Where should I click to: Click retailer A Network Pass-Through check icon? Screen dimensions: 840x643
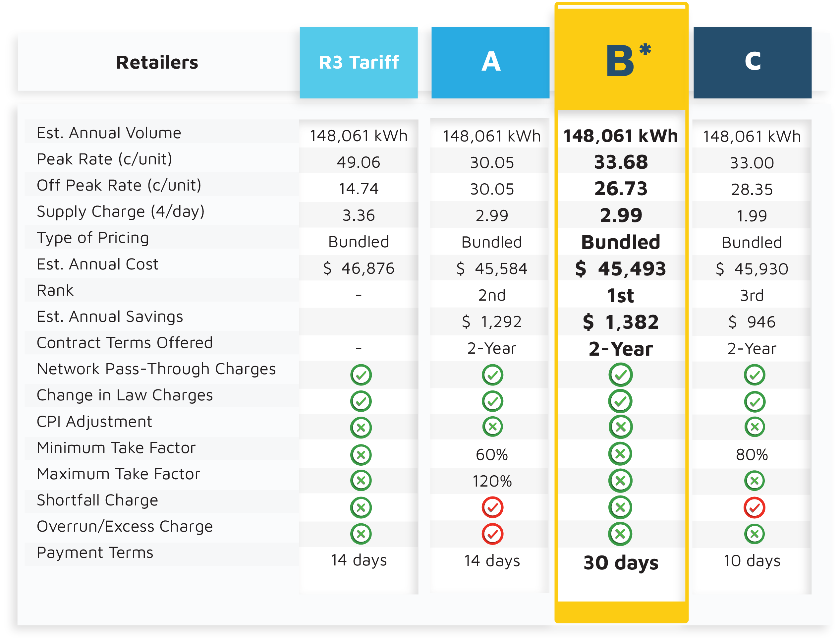coord(492,375)
